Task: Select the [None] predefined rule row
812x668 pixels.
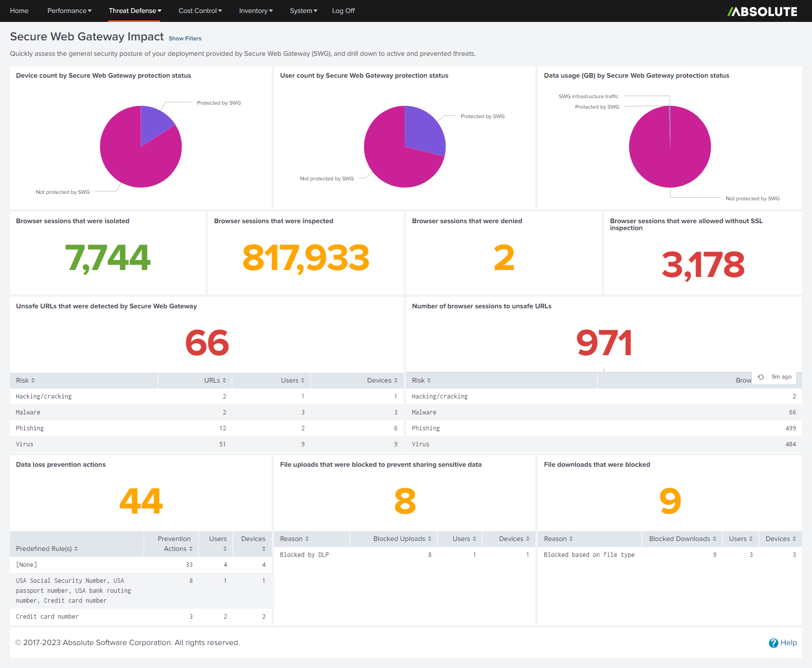Action: click(141, 565)
